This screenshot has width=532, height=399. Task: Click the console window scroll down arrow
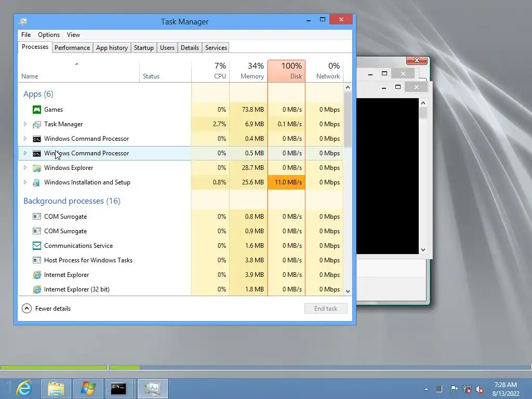pos(423,250)
